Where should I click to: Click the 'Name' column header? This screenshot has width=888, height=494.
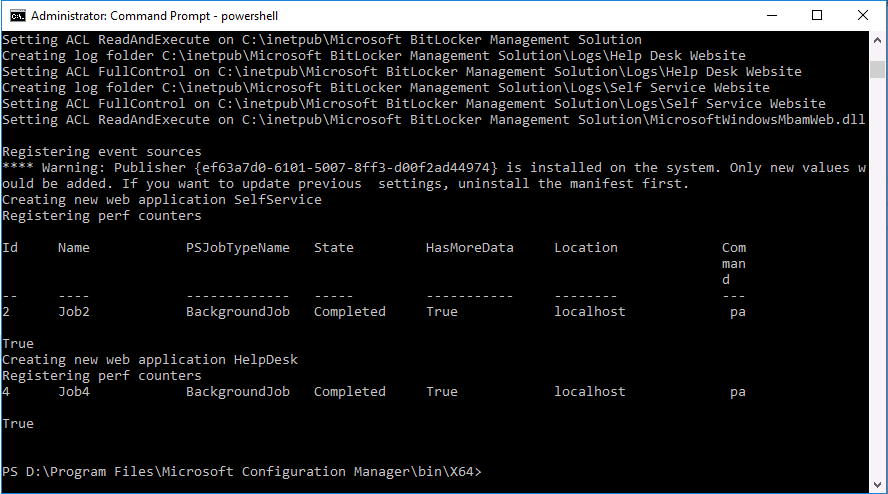coord(74,248)
